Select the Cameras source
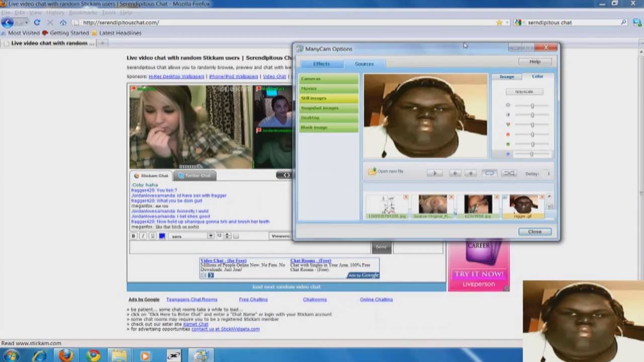The height and width of the screenshot is (362, 644). [329, 78]
